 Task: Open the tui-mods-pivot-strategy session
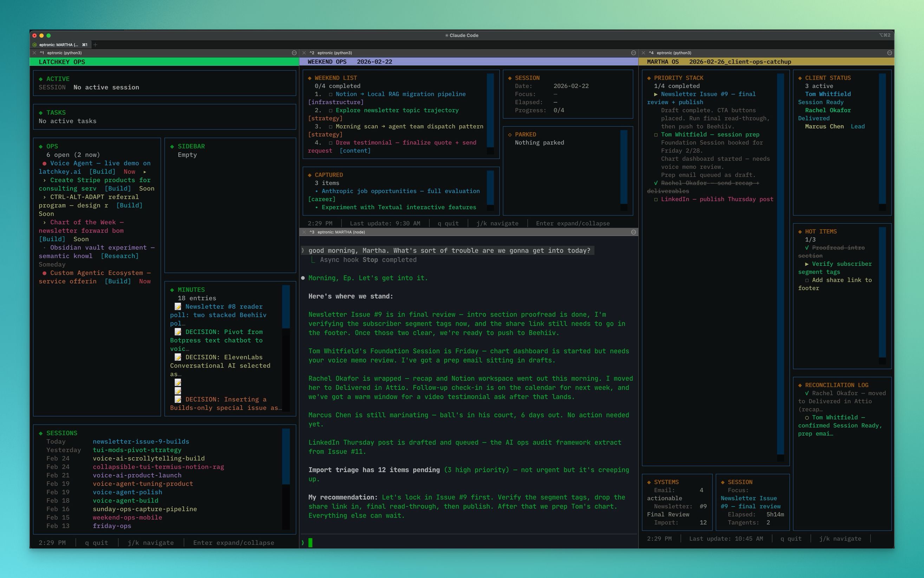(x=137, y=450)
